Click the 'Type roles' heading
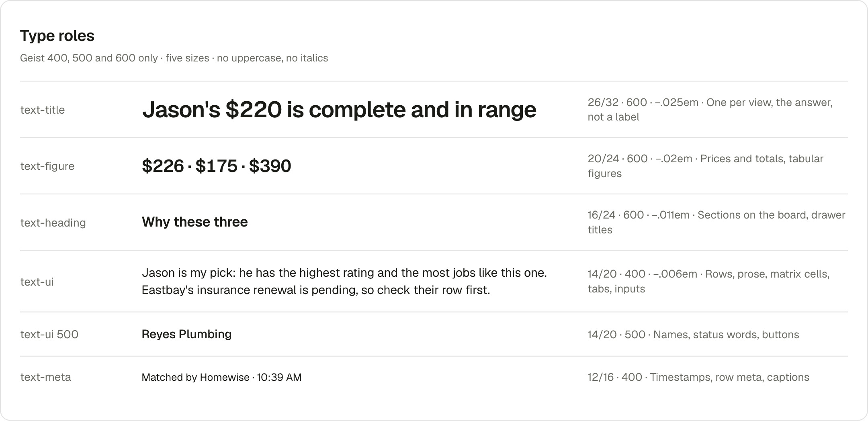Image resolution: width=868 pixels, height=421 pixels. coord(57,36)
